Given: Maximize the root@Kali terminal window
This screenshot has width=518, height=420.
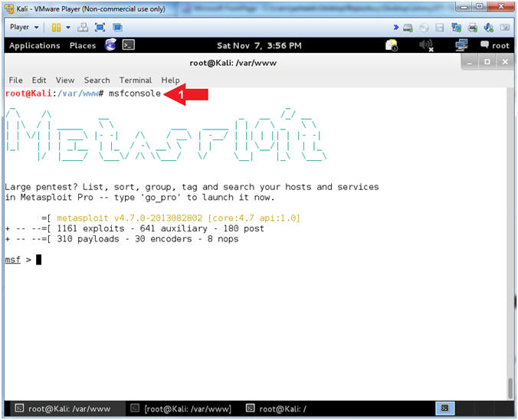Looking at the screenshot, I should click(x=487, y=62).
